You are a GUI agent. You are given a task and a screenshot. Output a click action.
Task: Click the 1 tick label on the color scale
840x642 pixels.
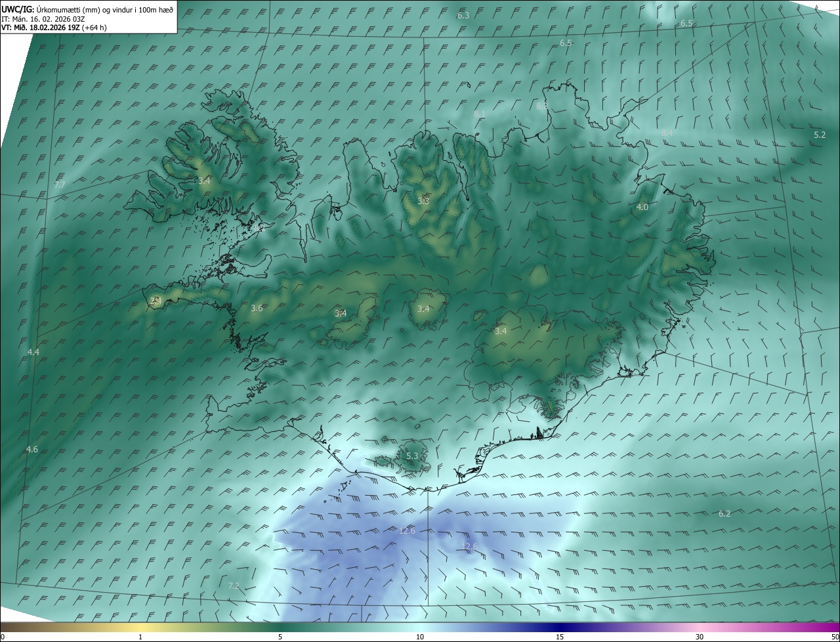pyautogui.click(x=140, y=637)
